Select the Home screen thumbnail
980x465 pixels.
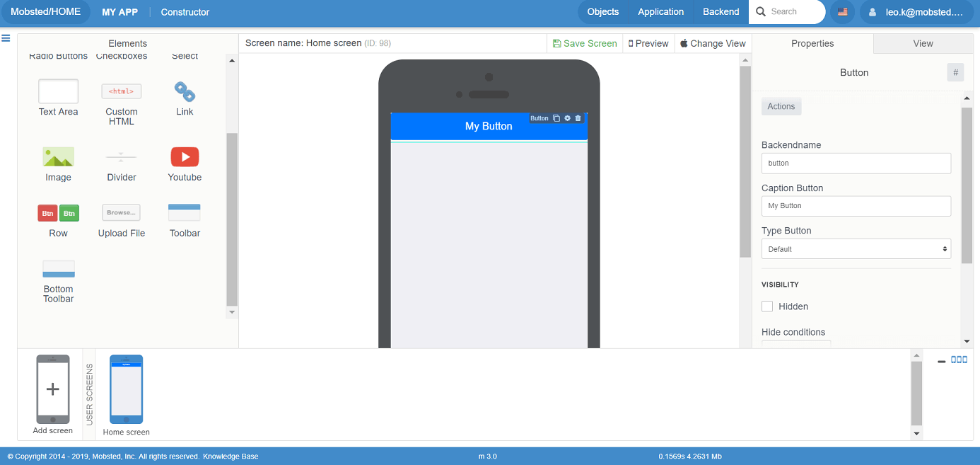pyautogui.click(x=126, y=389)
